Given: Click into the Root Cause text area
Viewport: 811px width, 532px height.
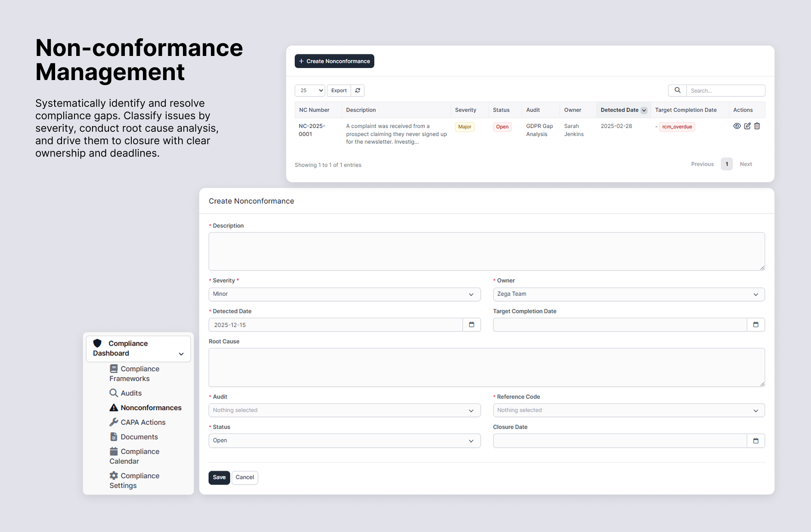Looking at the screenshot, I should tap(486, 367).
